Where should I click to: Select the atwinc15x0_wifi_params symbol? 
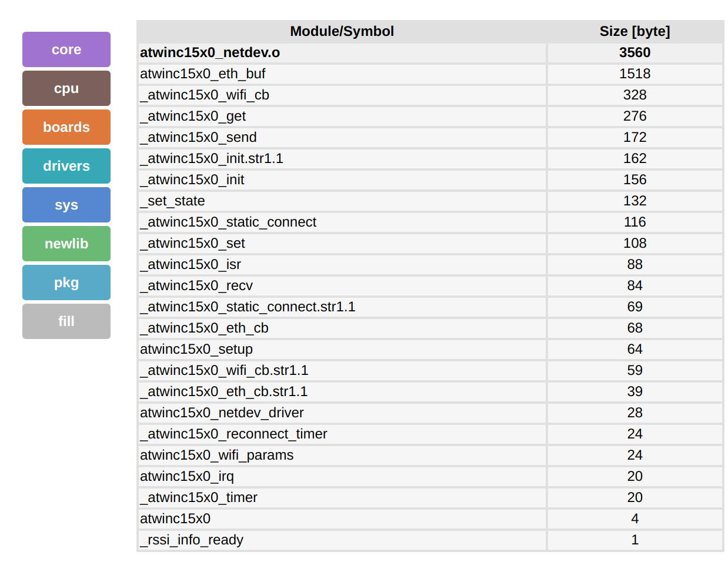click(216, 455)
